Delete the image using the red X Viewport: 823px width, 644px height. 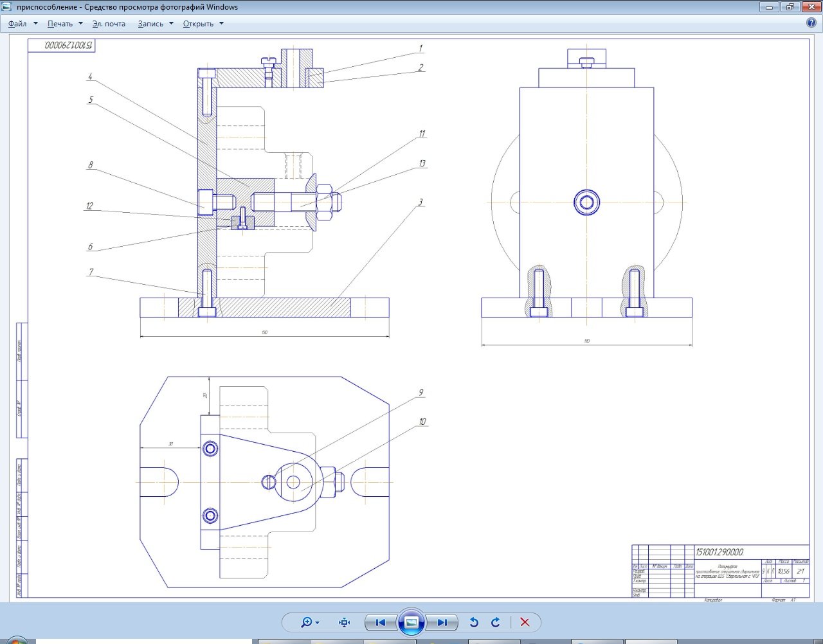[525, 622]
